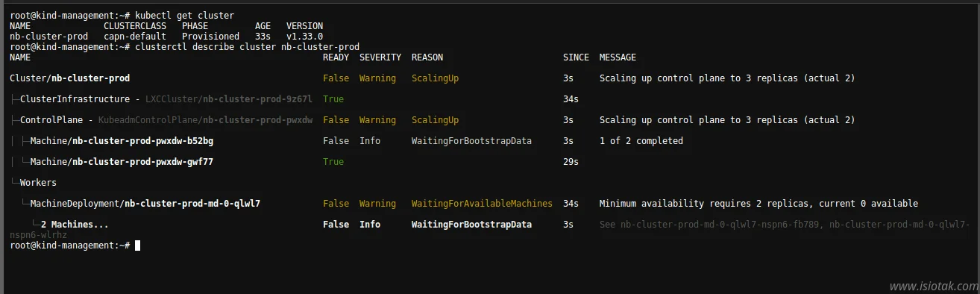Click the 'v1.33.0' version value
Image resolution: width=980 pixels, height=294 pixels.
point(304,36)
